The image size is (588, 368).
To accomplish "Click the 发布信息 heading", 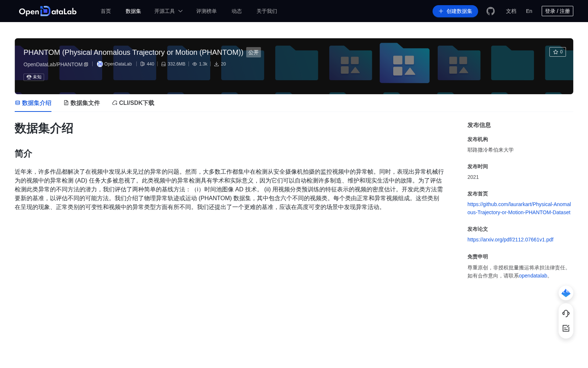I will [479, 125].
